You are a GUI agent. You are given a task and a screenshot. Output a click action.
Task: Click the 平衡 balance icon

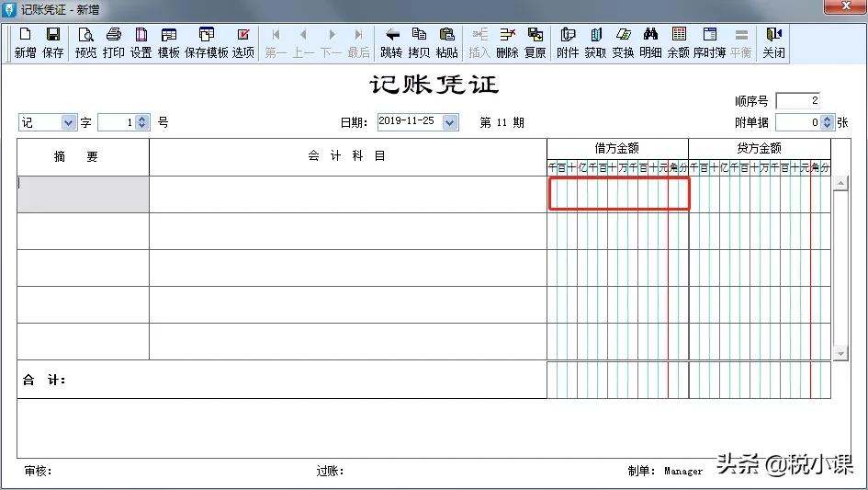tap(740, 42)
